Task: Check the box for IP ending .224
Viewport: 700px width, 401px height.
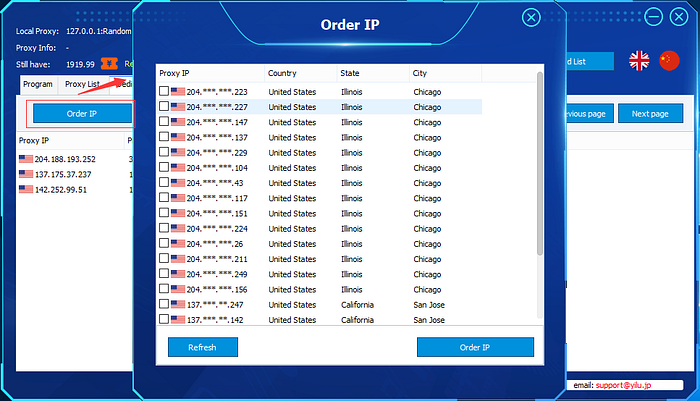Action: pos(164,228)
